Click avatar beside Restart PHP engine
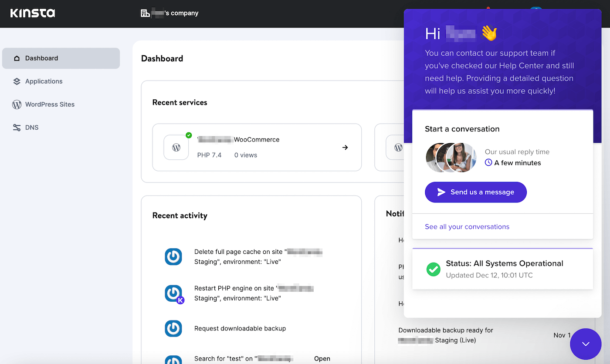The height and width of the screenshot is (364, 610). pos(173,293)
